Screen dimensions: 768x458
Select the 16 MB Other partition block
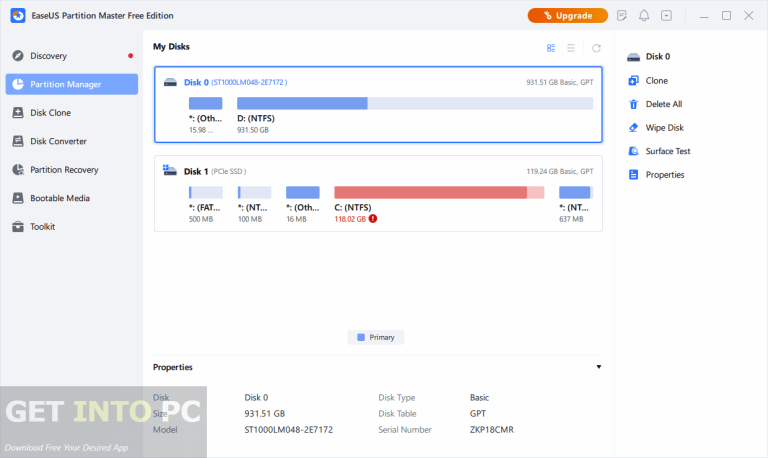(303, 193)
